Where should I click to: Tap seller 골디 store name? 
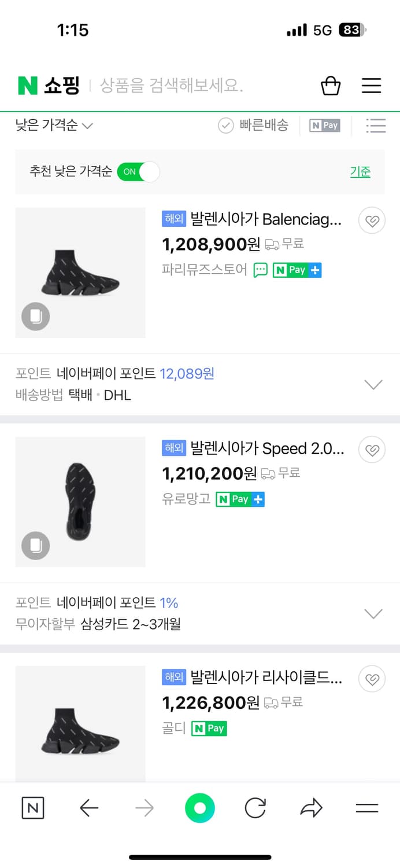(171, 728)
